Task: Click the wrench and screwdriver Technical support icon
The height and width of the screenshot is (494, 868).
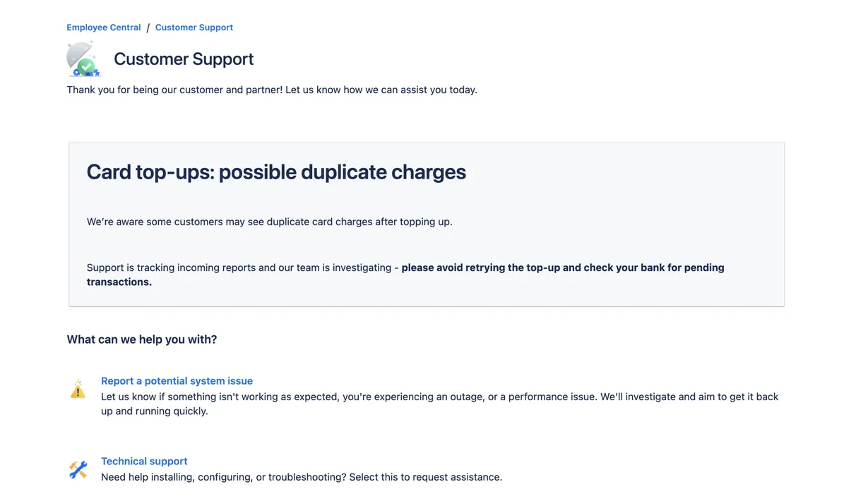Action: (78, 469)
